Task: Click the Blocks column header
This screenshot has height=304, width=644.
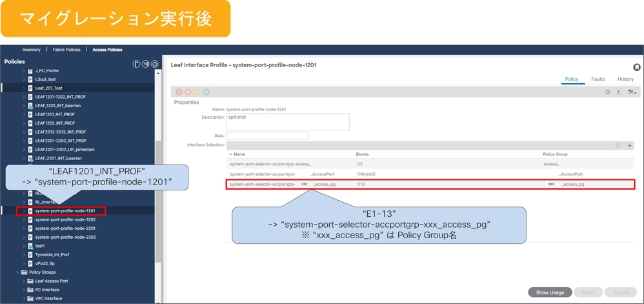Action: [362, 154]
